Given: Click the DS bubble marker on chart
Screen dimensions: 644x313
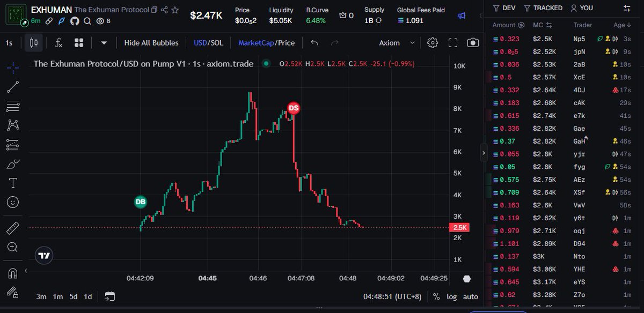Looking at the screenshot, I should coord(294,108).
